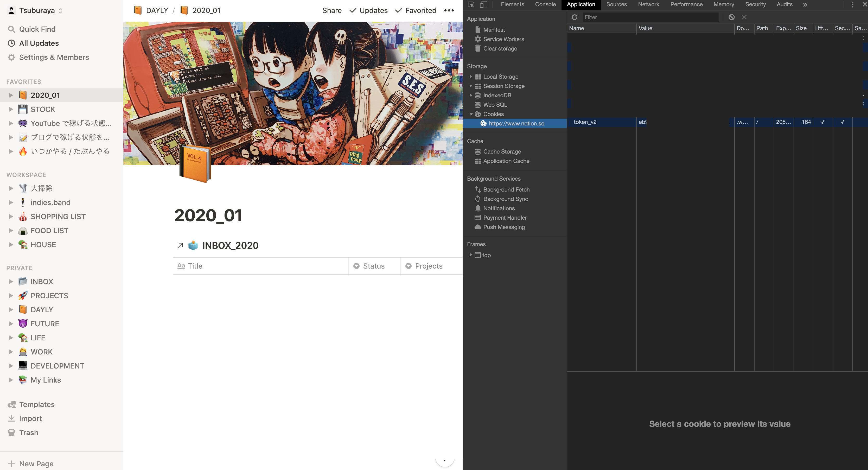Open the Audits tab
The image size is (868, 470).
pyautogui.click(x=784, y=5)
